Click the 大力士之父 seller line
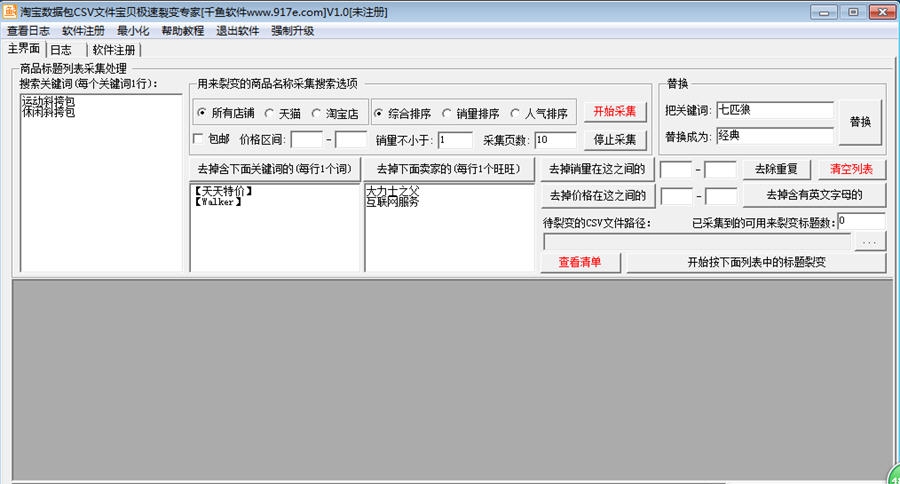Image resolution: width=900 pixels, height=484 pixels. (393, 191)
